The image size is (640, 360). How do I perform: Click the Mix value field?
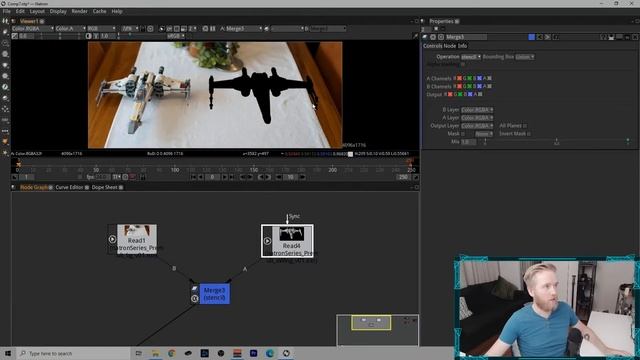[x=469, y=142]
